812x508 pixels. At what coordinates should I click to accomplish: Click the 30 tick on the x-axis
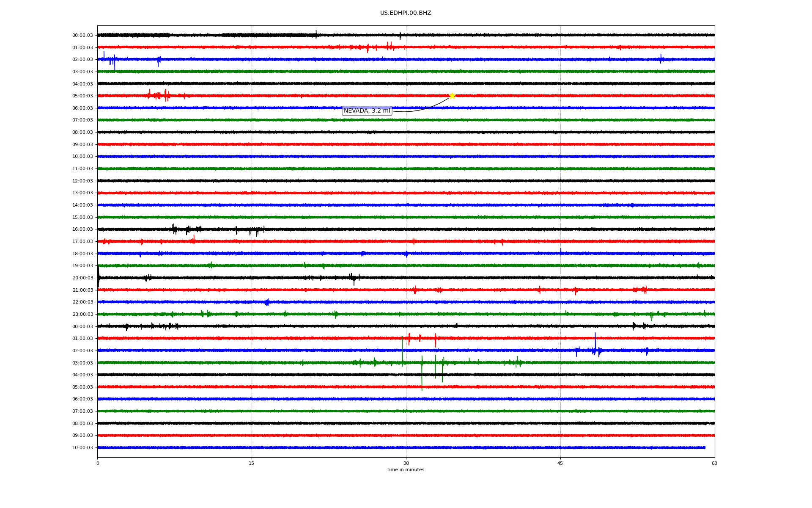406,464
